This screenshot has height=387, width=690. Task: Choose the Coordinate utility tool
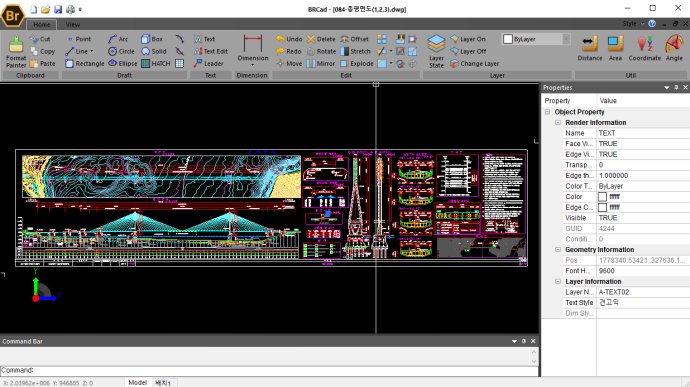click(645, 49)
